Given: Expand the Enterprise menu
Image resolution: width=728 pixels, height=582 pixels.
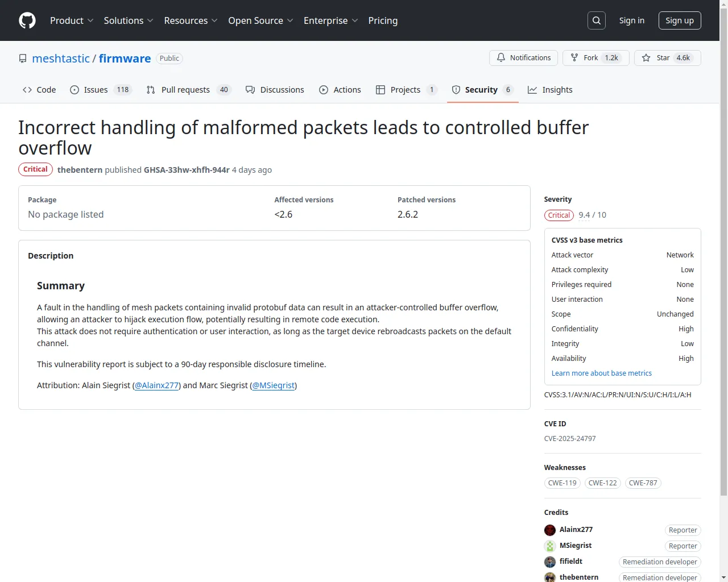Looking at the screenshot, I should coord(330,20).
